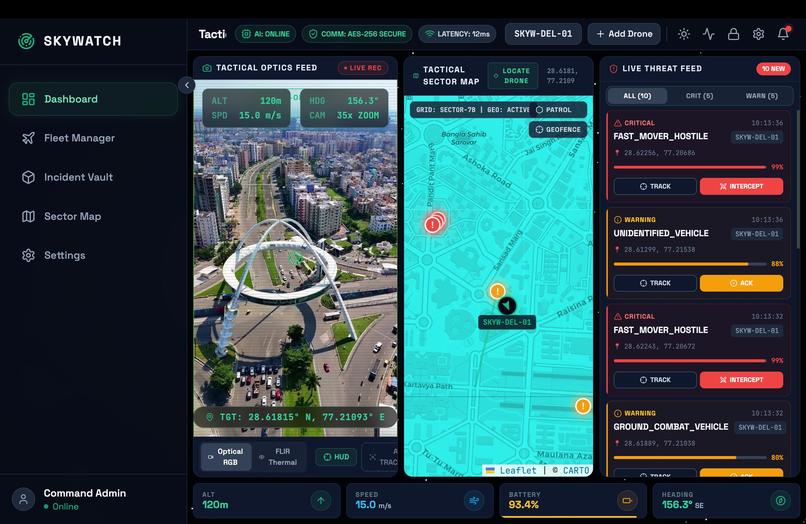Intercept the 10:13:36 FAST_MOVER_HOSTILE threat

(742, 186)
